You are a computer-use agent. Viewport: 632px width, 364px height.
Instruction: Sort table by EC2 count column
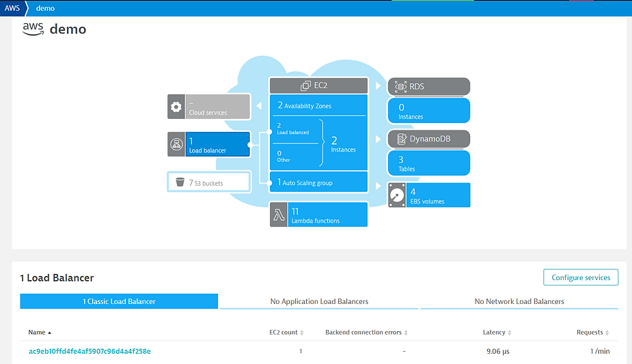[286, 332]
